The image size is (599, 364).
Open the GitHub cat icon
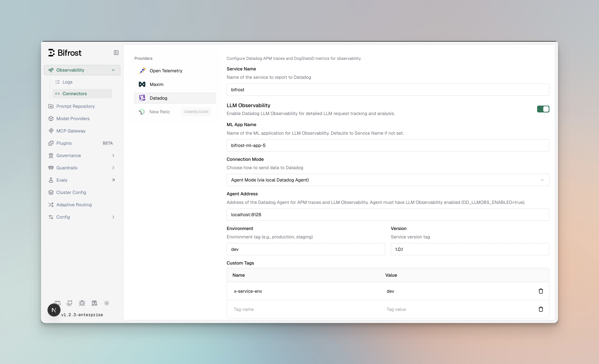[70, 303]
